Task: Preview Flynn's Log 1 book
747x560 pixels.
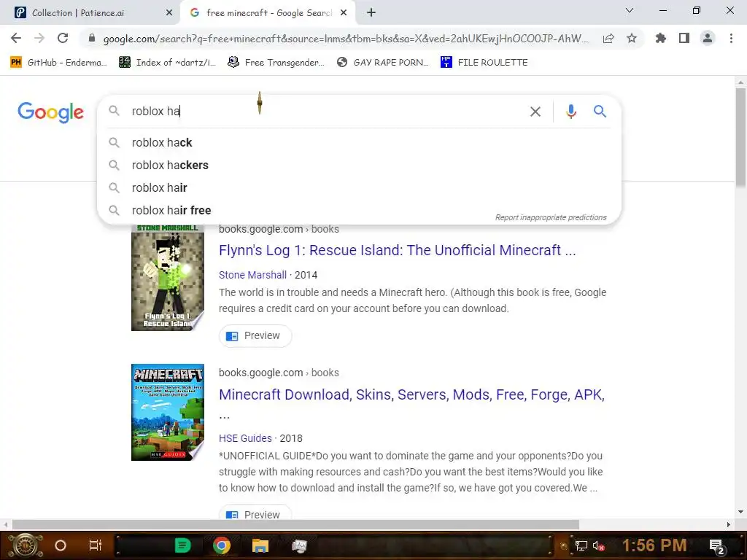Action: 255,335
